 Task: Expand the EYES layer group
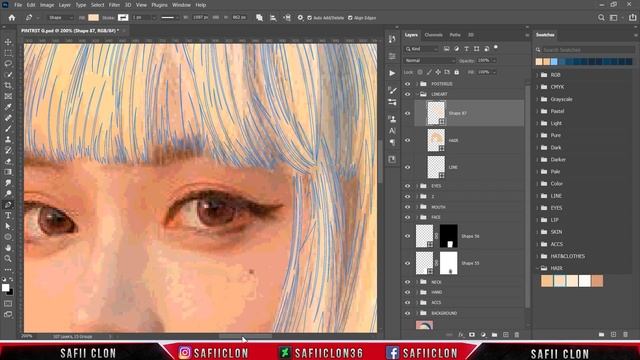click(417, 186)
